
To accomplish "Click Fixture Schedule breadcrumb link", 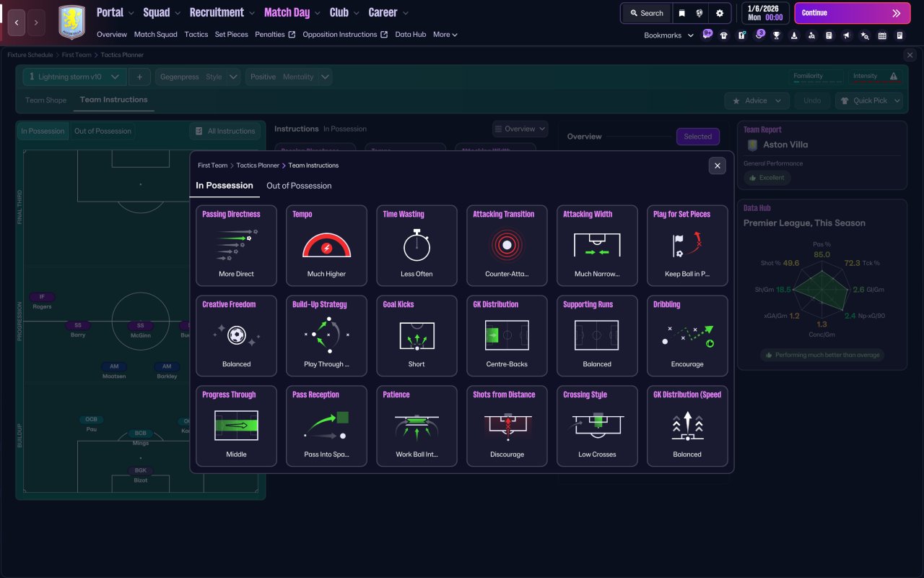I will (30, 55).
